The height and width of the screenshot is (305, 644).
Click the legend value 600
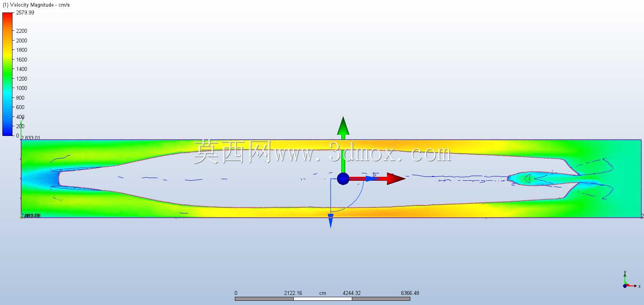coord(20,107)
